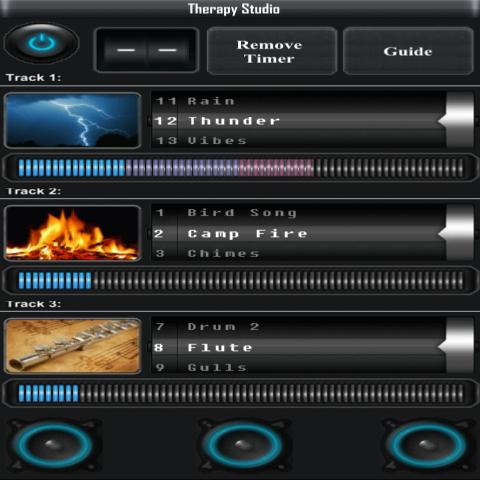Choose 3 Chimes for Track 2
This screenshot has height=480, width=480.
pyautogui.click(x=207, y=253)
